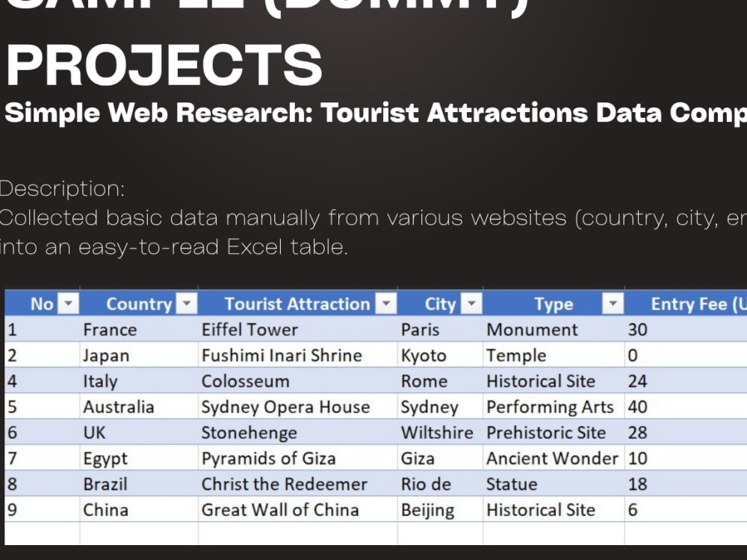Viewport: 747px width, 560px height.
Task: Select the Colosseum cell
Action: pyautogui.click(x=298, y=381)
